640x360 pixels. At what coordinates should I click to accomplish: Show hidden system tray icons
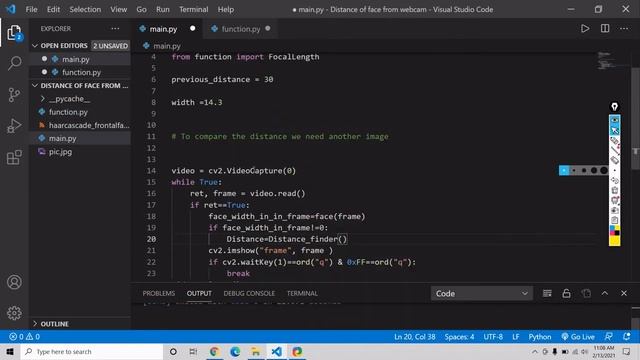(534, 351)
